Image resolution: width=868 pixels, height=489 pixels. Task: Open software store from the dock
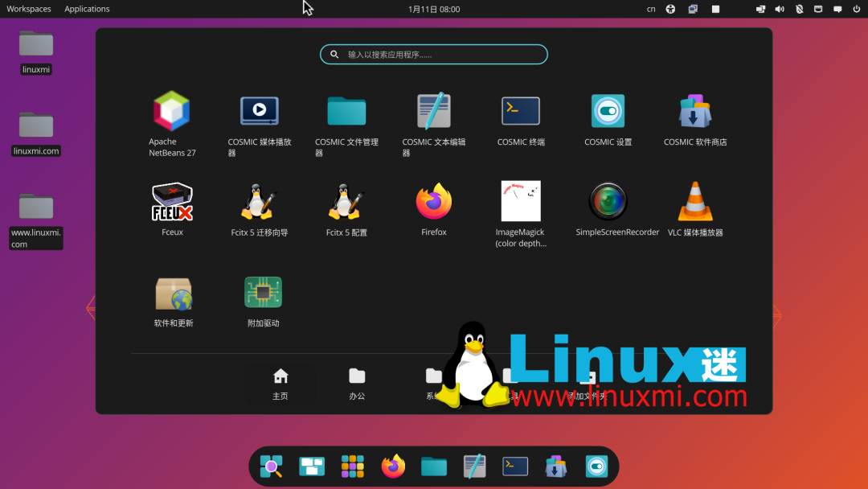click(556, 466)
